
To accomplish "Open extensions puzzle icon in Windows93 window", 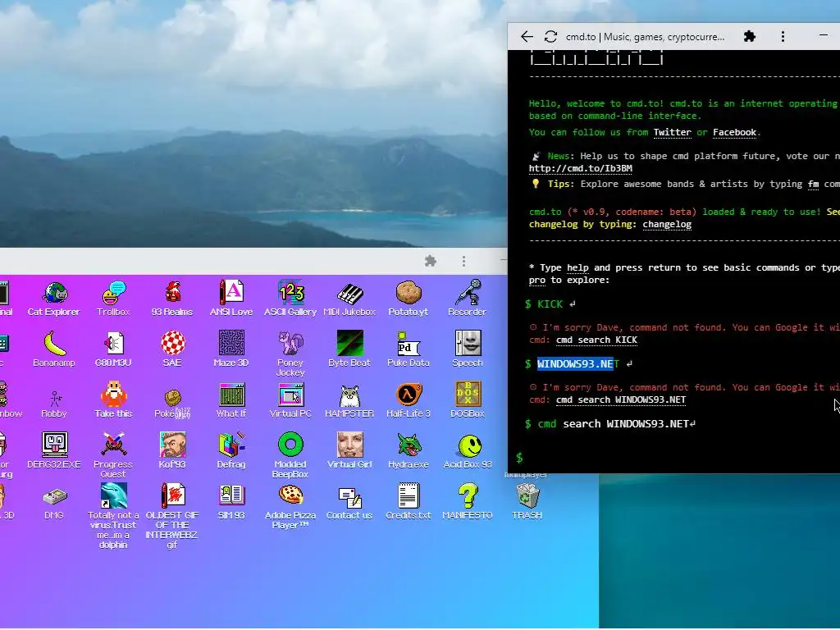I will pyautogui.click(x=430, y=261).
